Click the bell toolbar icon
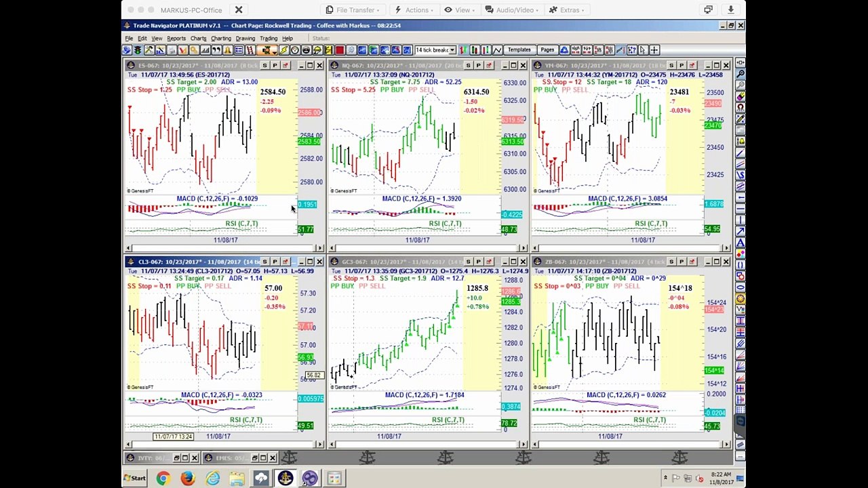 pyautogui.click(x=228, y=49)
